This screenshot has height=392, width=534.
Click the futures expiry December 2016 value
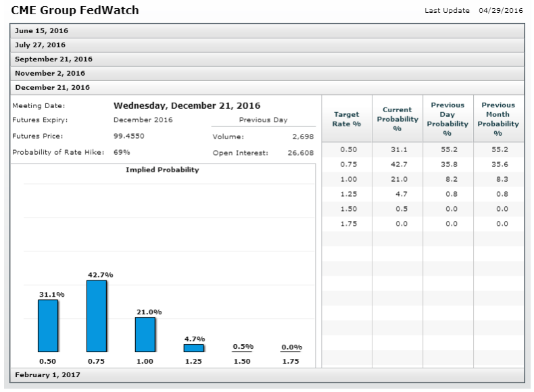pyautogui.click(x=143, y=120)
